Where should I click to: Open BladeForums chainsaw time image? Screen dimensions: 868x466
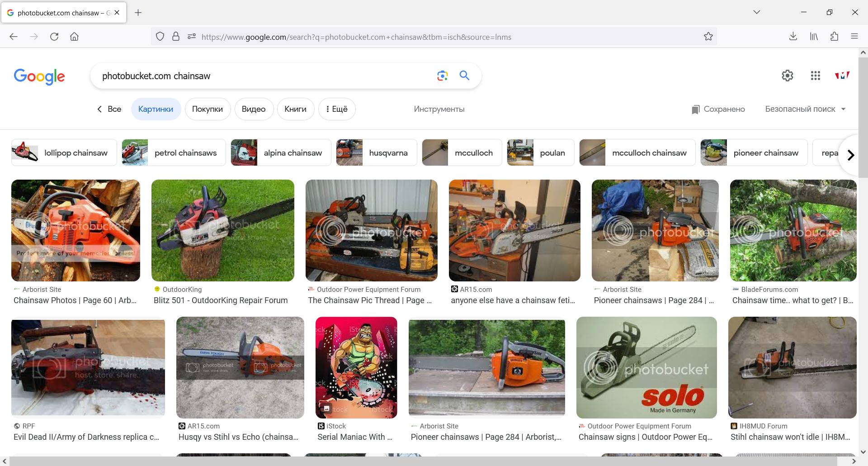point(793,230)
